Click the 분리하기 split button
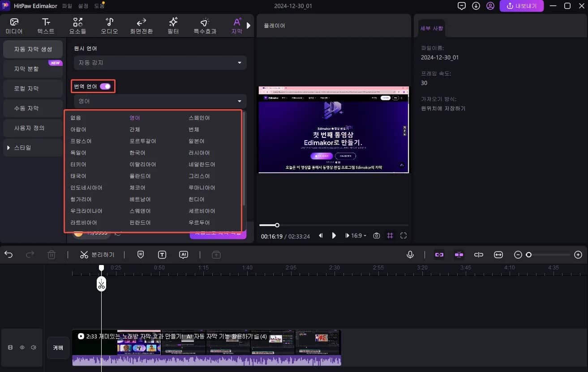The image size is (588, 372). point(98,254)
